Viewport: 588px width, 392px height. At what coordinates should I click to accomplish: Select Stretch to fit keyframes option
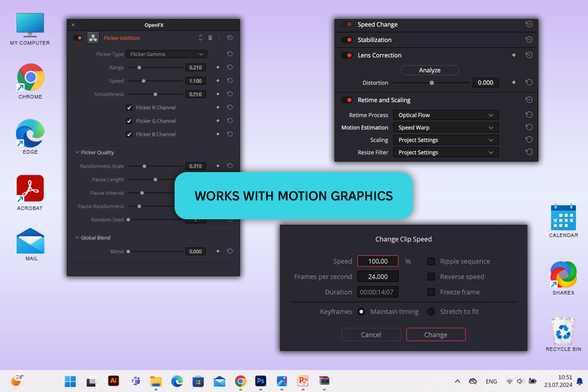click(431, 311)
